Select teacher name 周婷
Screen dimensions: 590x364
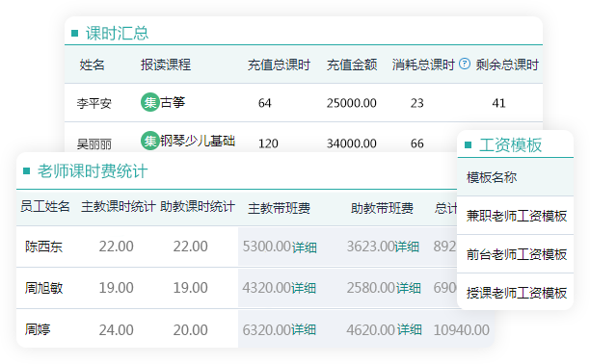(x=38, y=329)
